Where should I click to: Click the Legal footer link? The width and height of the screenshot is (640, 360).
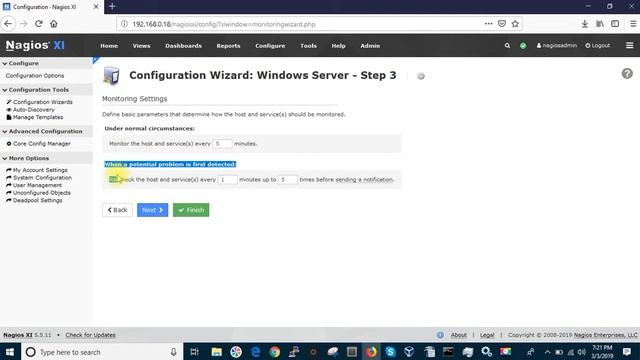(x=487, y=335)
